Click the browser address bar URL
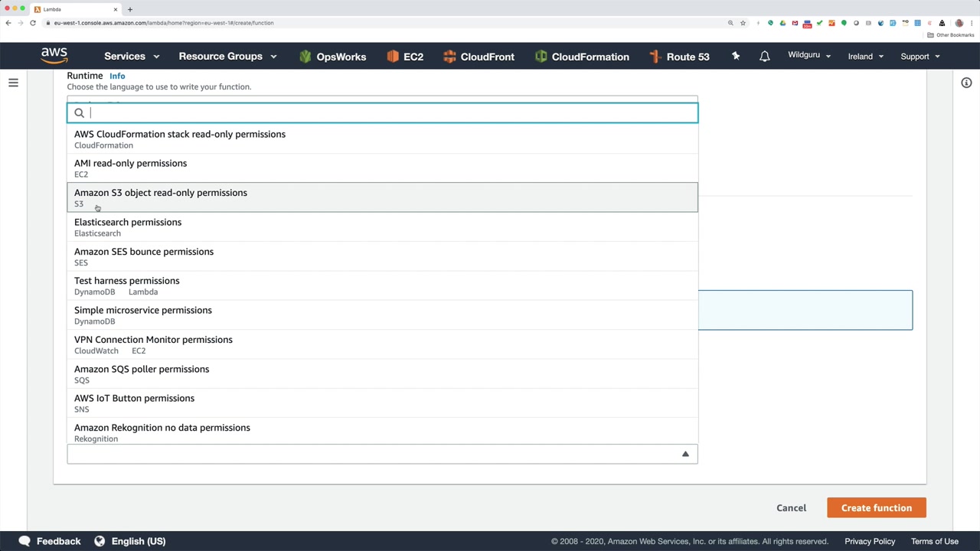Screen dimensions: 980x551 pyautogui.click(x=164, y=23)
